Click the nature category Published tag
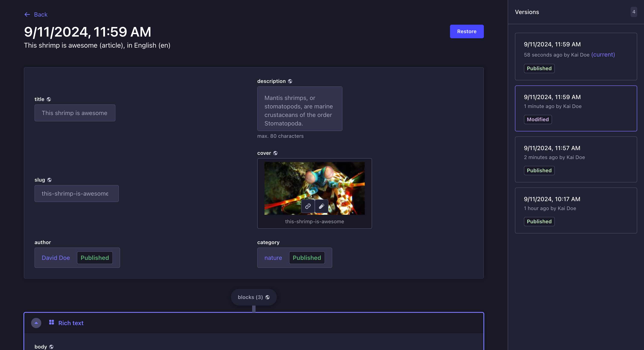Image resolution: width=644 pixels, height=350 pixels. click(x=307, y=258)
